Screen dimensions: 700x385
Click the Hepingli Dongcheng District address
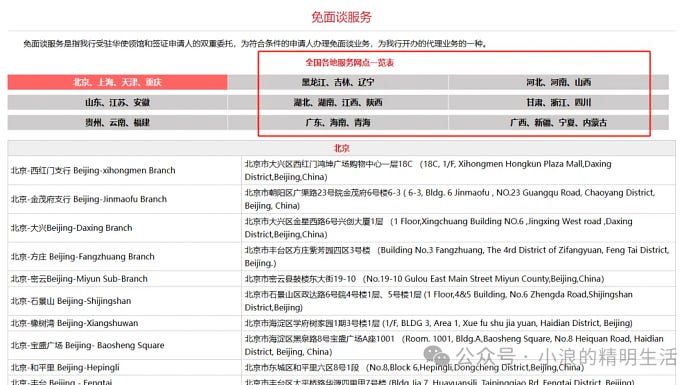pos(458,368)
